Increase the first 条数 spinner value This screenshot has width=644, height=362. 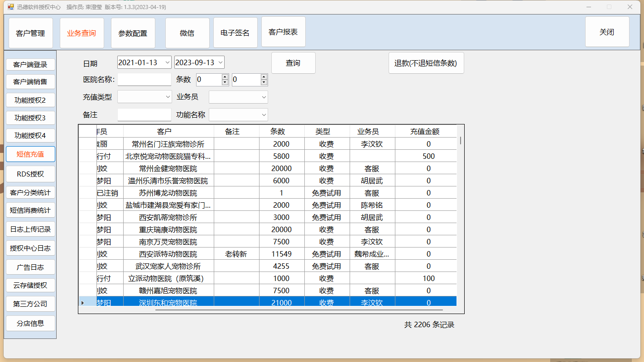[x=225, y=77]
